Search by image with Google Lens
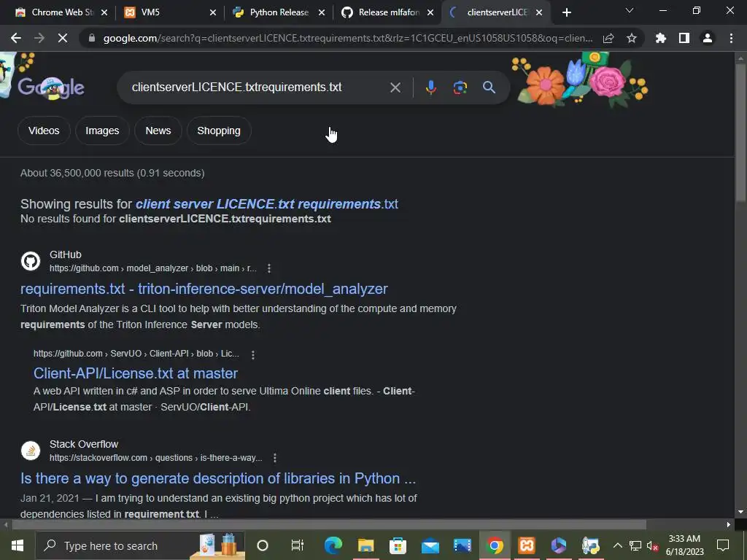Viewport: 747px width, 560px height. click(460, 87)
